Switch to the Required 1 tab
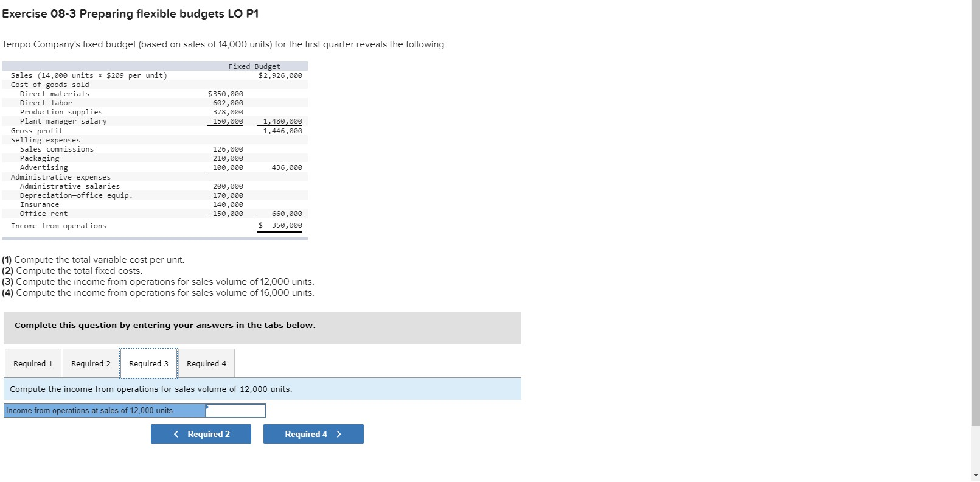The width and height of the screenshot is (980, 482). pyautogui.click(x=33, y=363)
